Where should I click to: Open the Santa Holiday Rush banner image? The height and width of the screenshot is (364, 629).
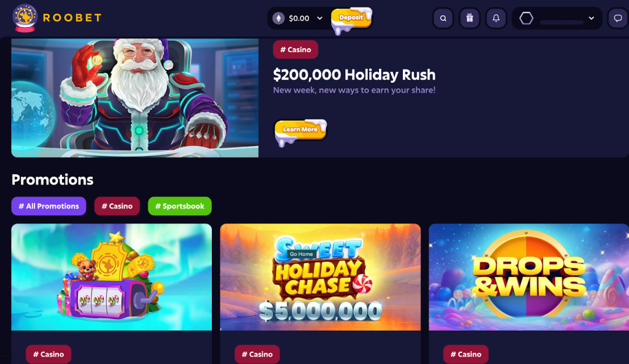point(135,98)
